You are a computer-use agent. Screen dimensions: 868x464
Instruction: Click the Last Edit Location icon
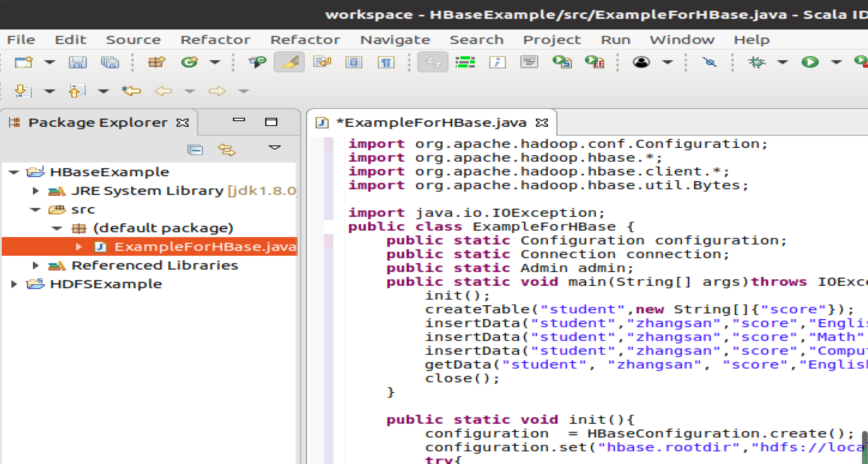tap(131, 91)
